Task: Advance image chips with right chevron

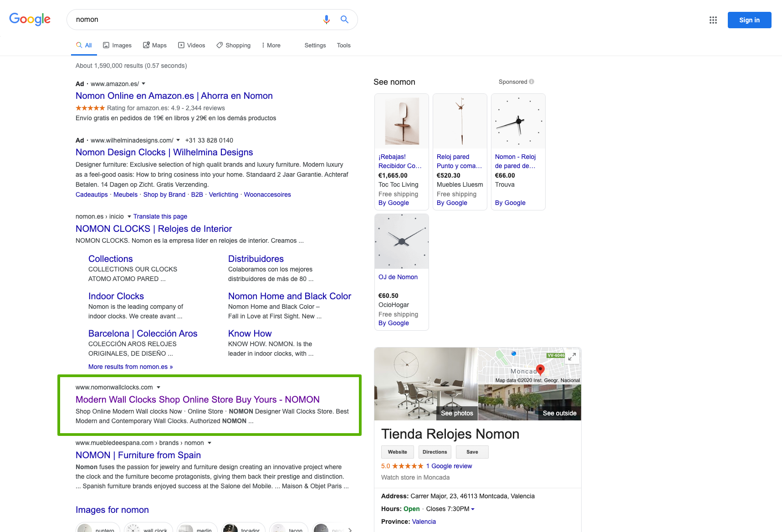Action: 350,530
